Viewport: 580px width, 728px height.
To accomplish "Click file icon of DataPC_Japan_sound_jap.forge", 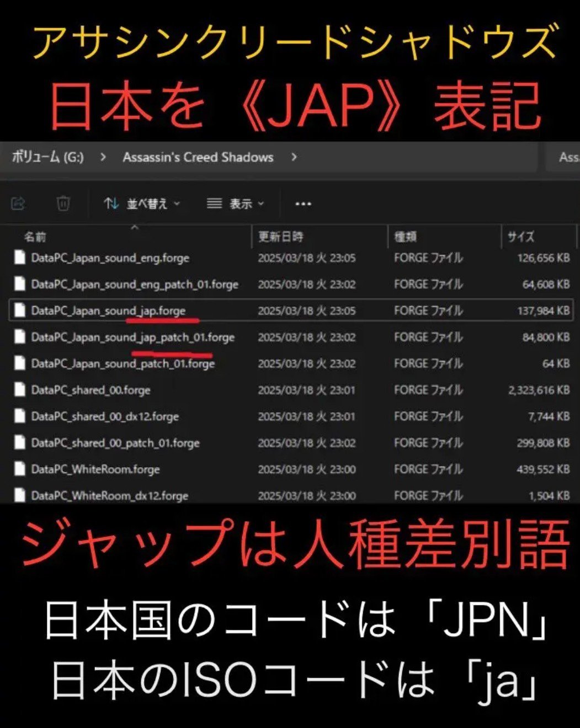I will click(20, 311).
